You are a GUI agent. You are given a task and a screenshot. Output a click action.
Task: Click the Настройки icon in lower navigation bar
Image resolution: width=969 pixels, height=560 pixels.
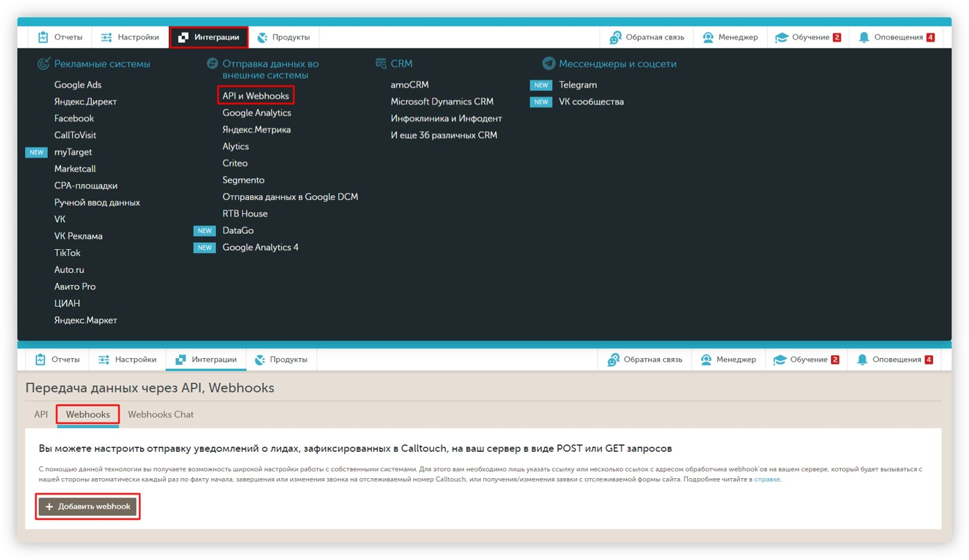(x=104, y=359)
